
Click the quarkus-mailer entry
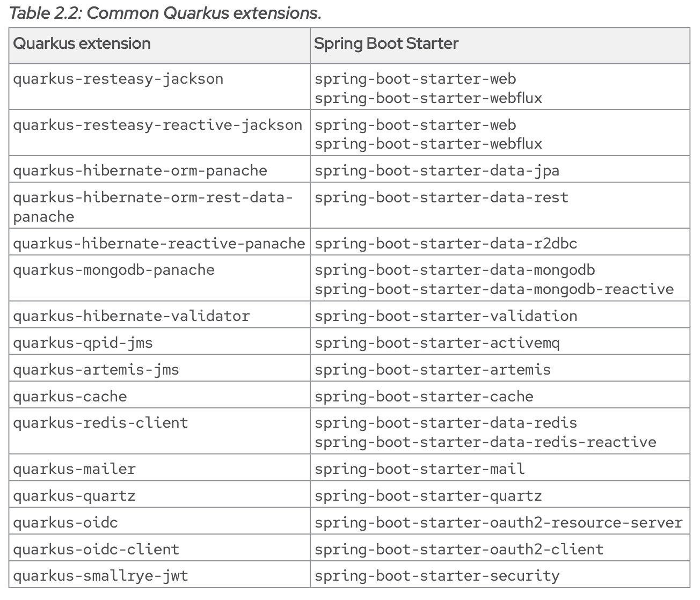coord(75,469)
